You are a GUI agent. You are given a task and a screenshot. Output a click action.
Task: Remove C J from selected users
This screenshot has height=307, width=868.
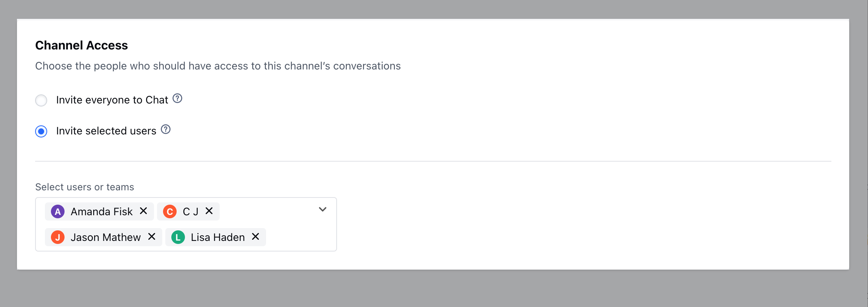click(209, 211)
